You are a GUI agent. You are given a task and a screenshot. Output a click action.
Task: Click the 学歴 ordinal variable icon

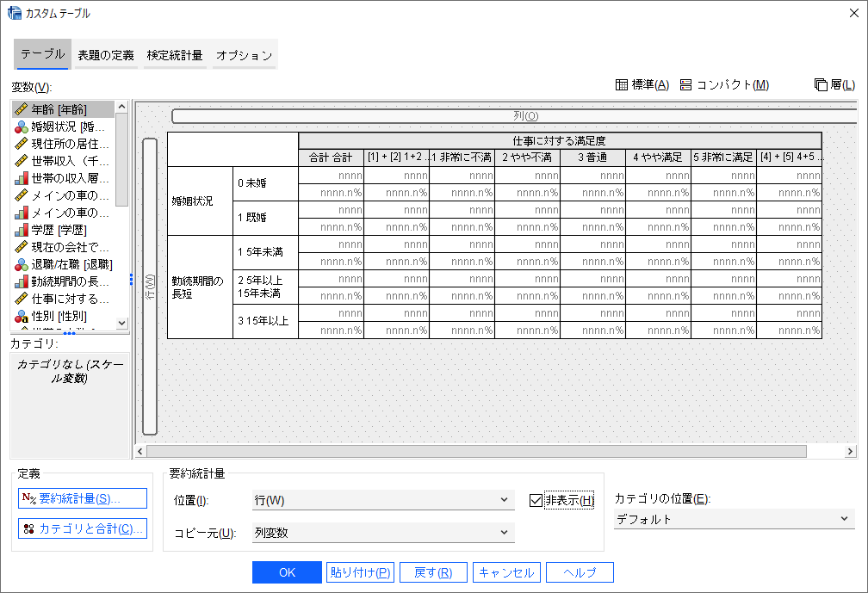[x=22, y=230]
